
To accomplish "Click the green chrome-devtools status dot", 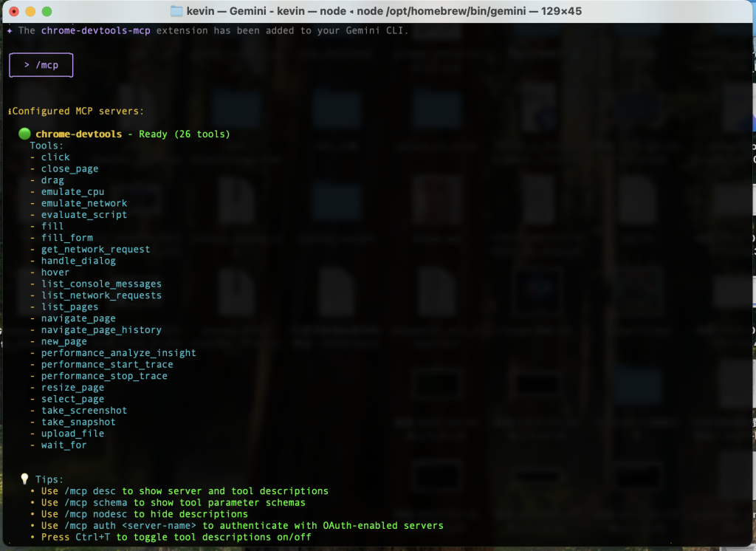I will click(x=24, y=134).
